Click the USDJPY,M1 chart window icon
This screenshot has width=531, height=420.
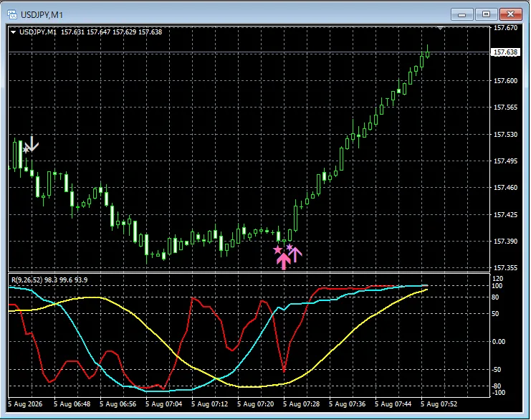(12, 14)
